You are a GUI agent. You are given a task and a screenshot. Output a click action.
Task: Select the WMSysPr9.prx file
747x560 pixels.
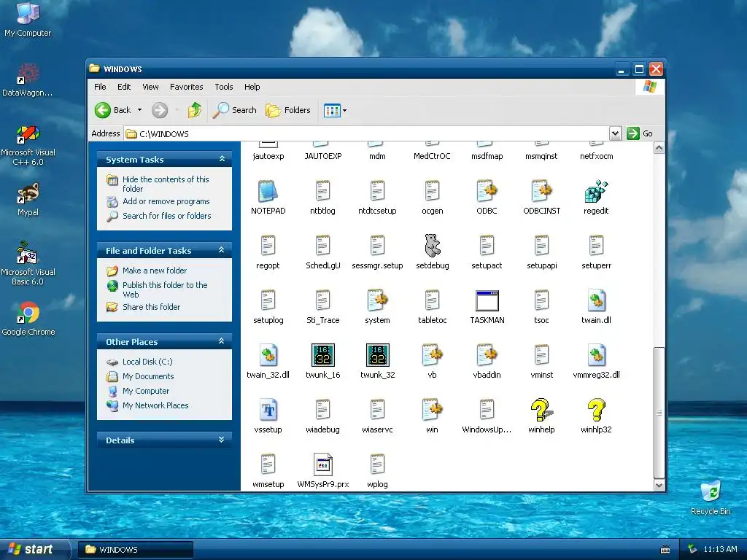[322, 464]
